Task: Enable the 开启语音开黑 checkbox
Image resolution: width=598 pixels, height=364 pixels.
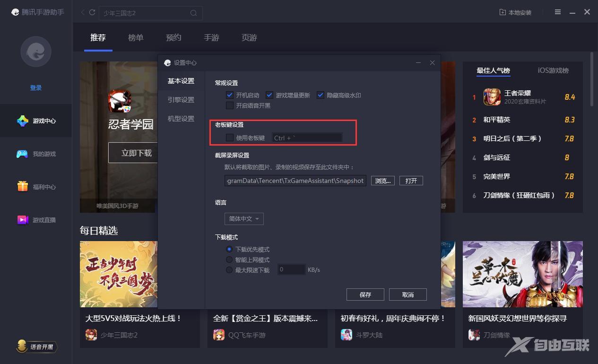Action: coord(230,105)
